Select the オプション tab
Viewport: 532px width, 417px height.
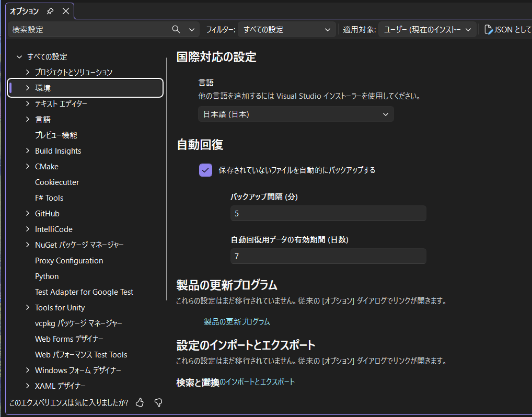pos(24,11)
